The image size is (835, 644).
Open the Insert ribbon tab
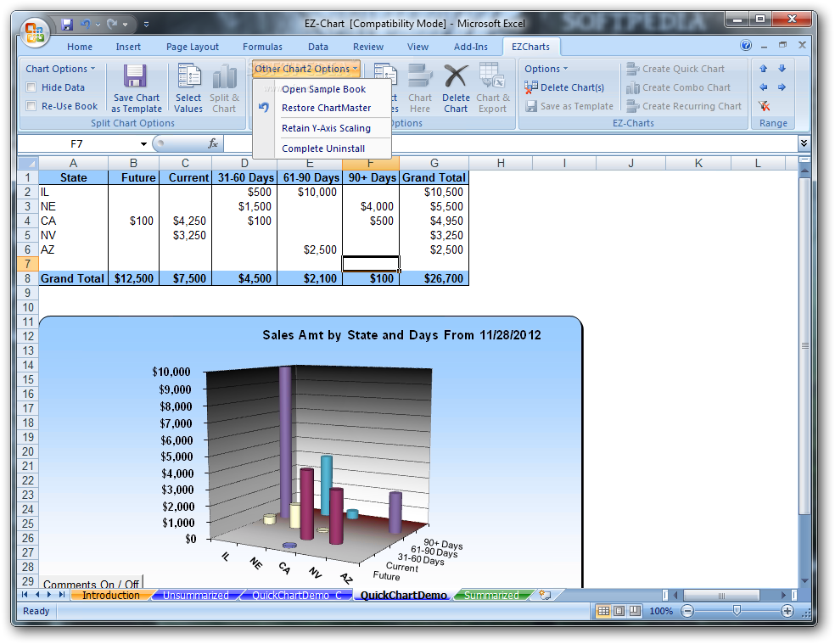[128, 47]
